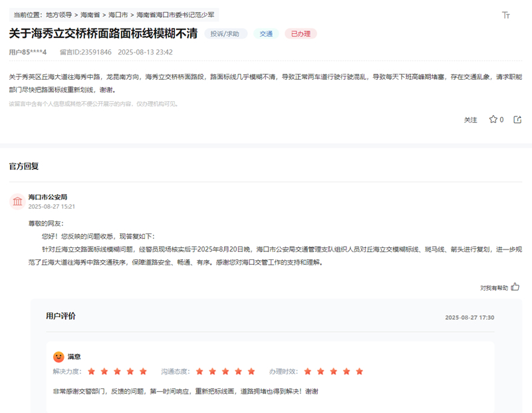Image resolution: width=532 pixels, height=413 pixels.
Task: Open 地方领导 in the breadcrumb
Action: tap(59, 15)
